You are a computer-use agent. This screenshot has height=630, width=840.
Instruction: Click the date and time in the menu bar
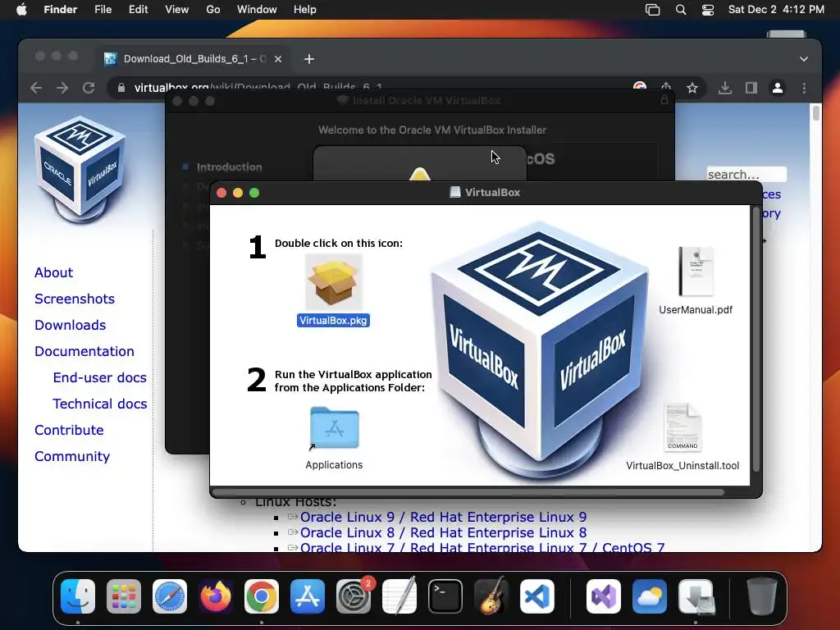coord(776,10)
